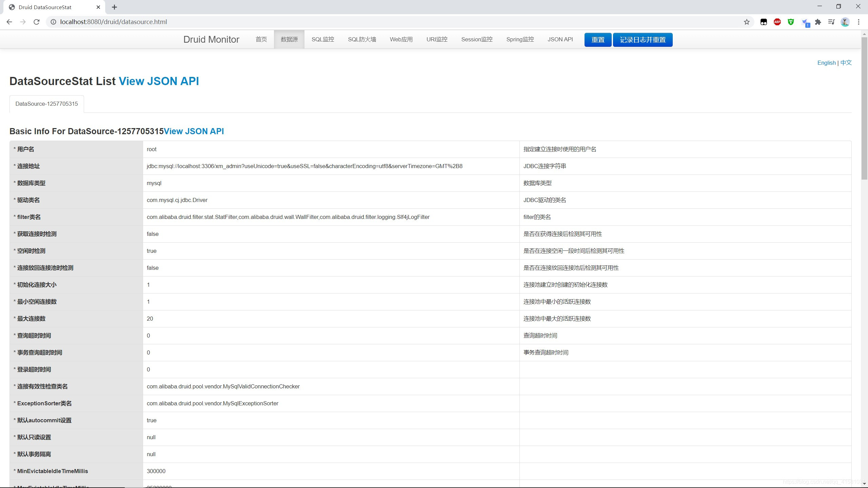
Task: Click the SQL监控 navigation icon
Action: tap(322, 39)
